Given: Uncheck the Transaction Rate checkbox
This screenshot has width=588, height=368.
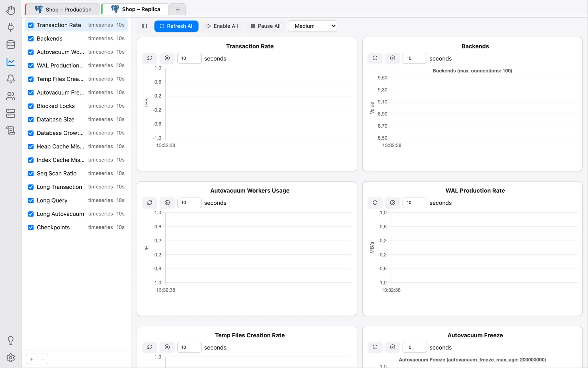Looking at the screenshot, I should click(31, 25).
